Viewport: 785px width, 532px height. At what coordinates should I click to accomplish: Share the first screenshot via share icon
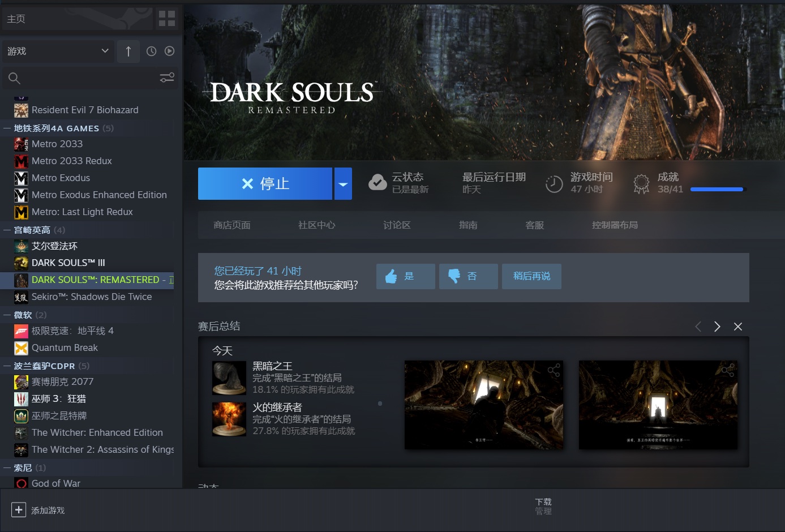[554, 370]
